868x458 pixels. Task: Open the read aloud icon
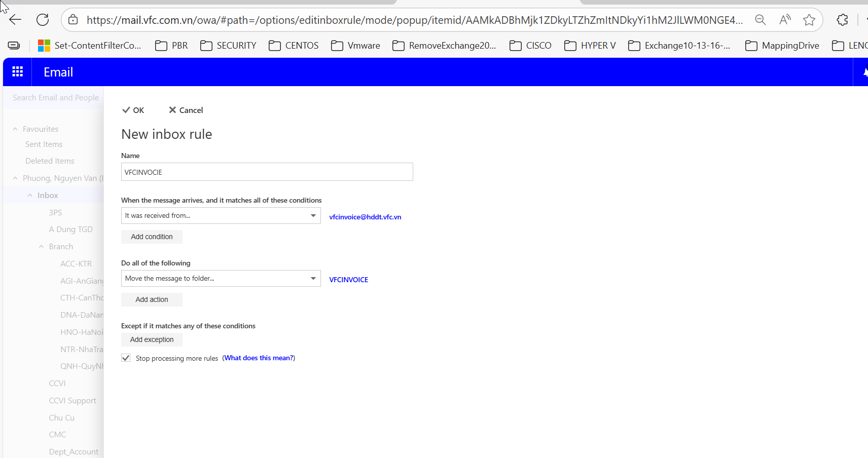pyautogui.click(x=785, y=20)
